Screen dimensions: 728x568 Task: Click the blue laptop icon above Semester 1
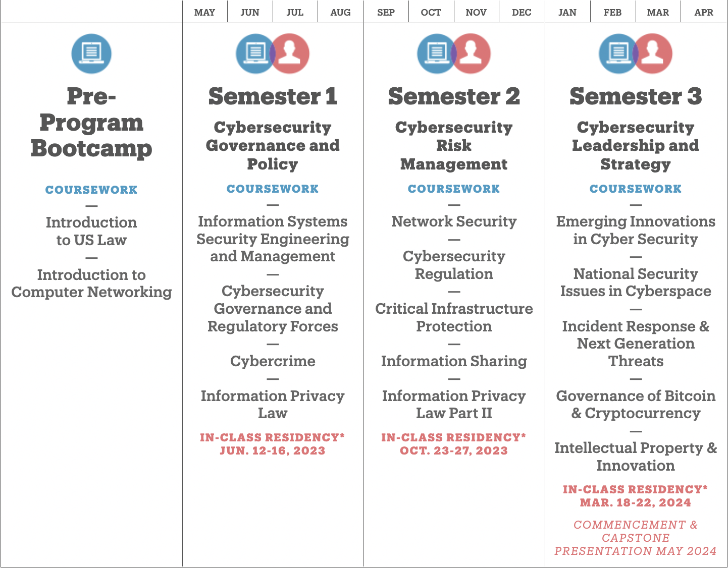pyautogui.click(x=254, y=53)
